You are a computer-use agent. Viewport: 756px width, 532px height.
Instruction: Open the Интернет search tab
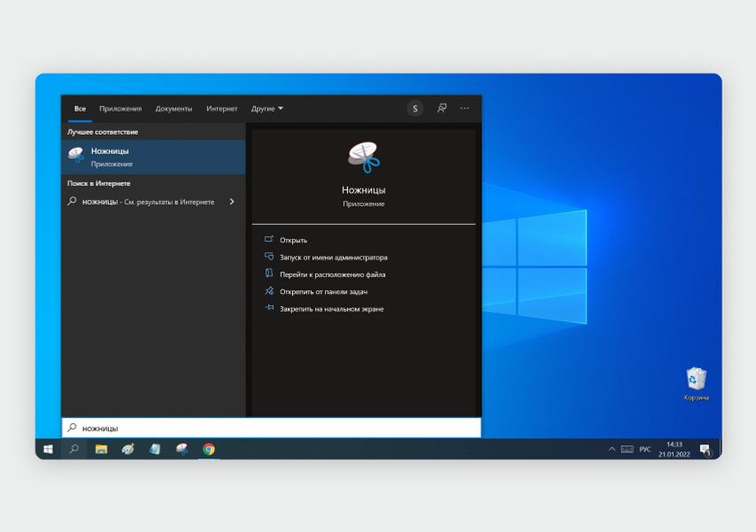222,109
